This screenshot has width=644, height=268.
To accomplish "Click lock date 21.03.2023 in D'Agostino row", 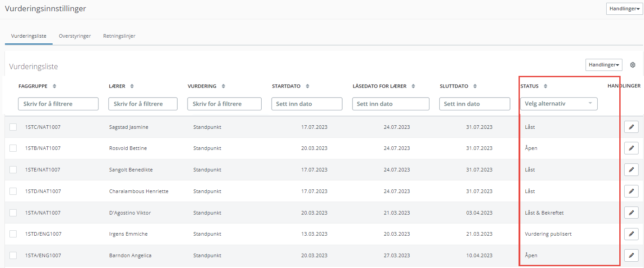I will (x=397, y=213).
